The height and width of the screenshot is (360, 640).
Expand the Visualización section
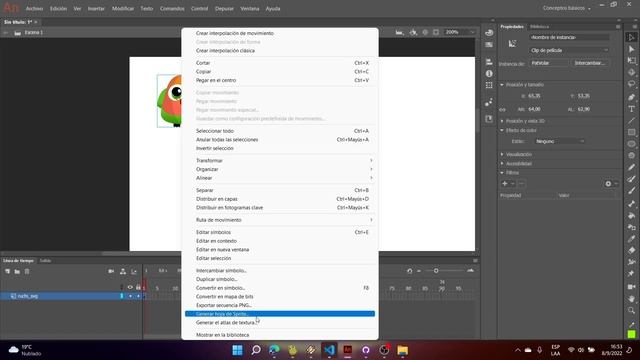coord(502,154)
